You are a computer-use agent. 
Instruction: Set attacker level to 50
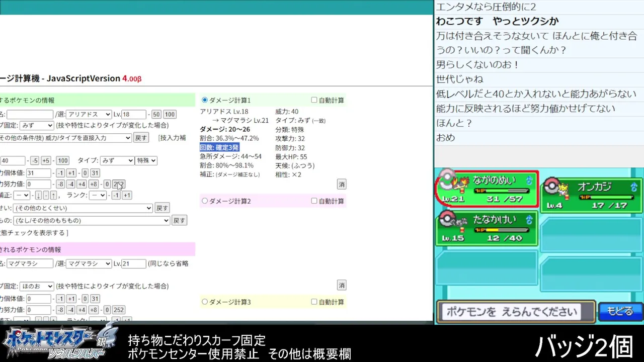(x=156, y=115)
